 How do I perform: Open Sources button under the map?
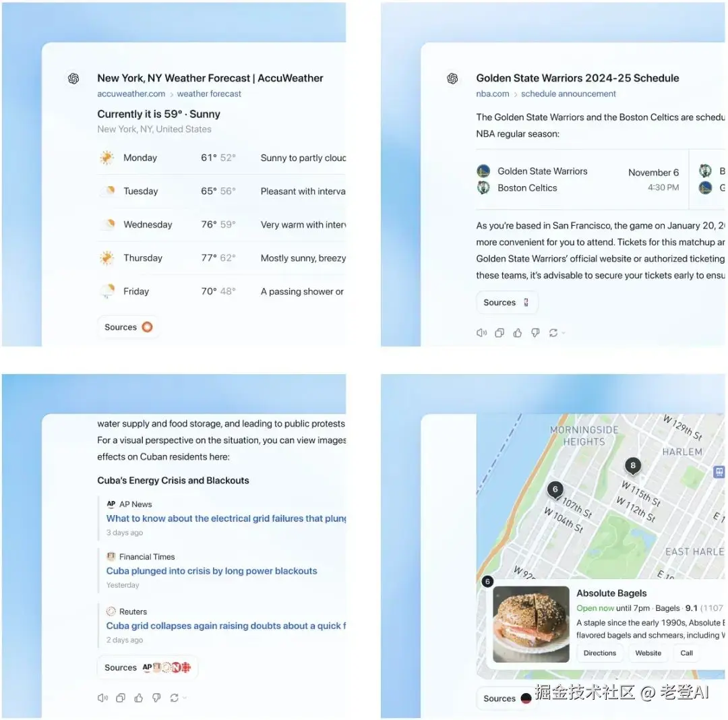click(506, 698)
